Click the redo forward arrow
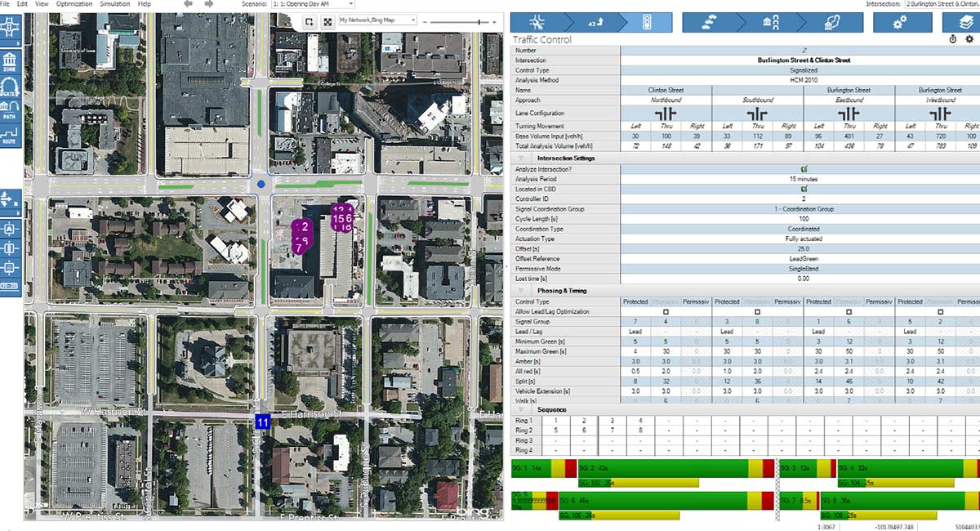 [209, 4]
